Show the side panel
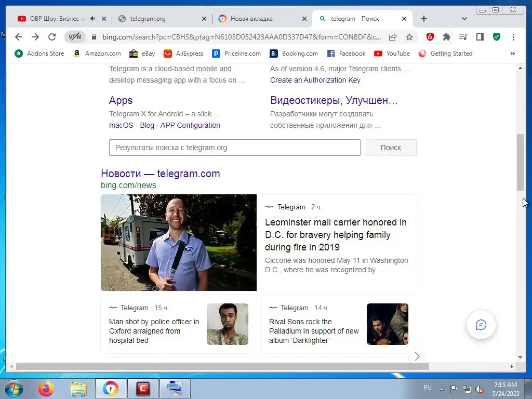This screenshot has width=532, height=399. [480, 37]
